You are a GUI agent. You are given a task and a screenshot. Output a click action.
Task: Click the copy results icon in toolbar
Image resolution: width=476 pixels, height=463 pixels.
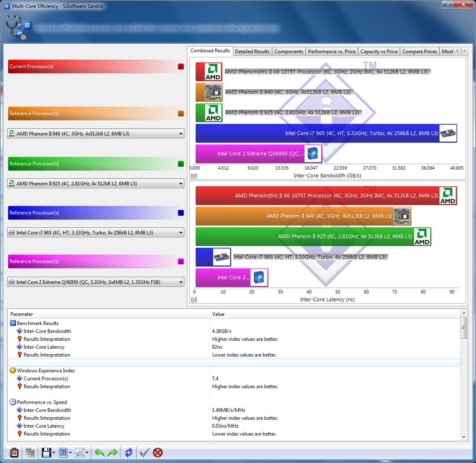[x=30, y=453]
